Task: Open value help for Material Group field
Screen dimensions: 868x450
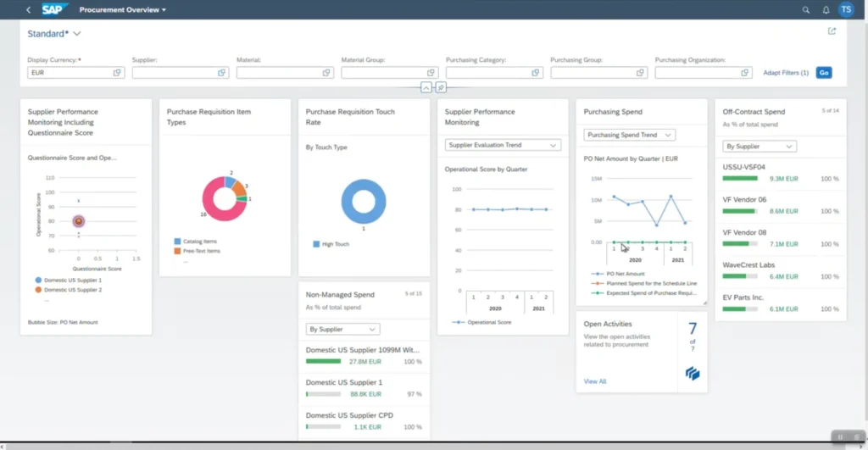Action: (x=431, y=73)
